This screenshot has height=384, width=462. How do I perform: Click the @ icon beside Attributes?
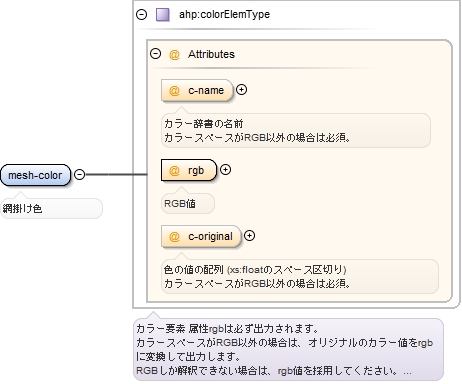tap(174, 54)
